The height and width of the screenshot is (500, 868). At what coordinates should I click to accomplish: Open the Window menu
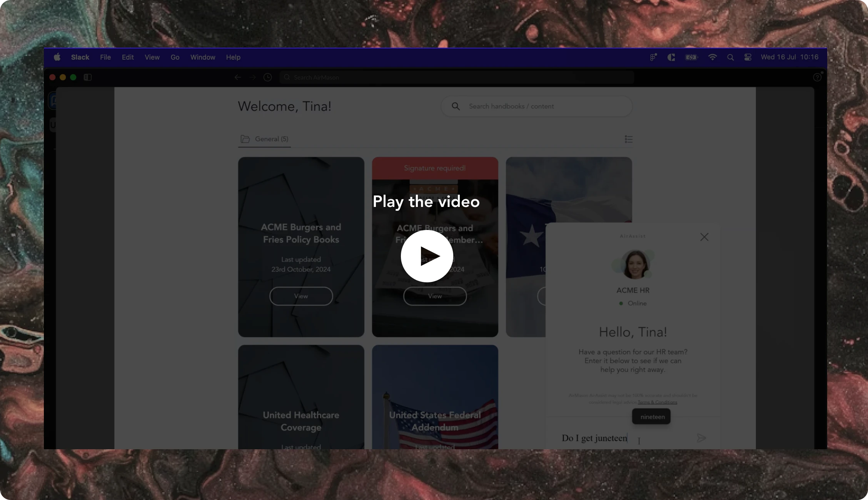tap(202, 57)
